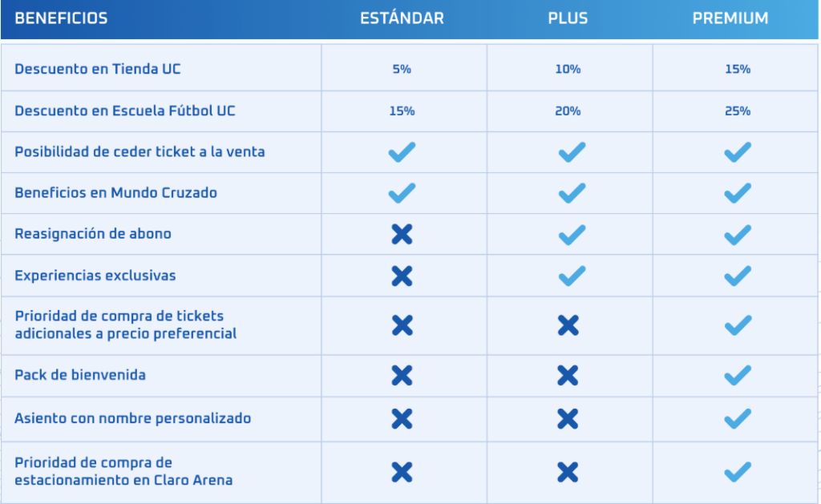
Task: Click the Plus X for Asiento con nombre personalizado
Action: (x=568, y=418)
